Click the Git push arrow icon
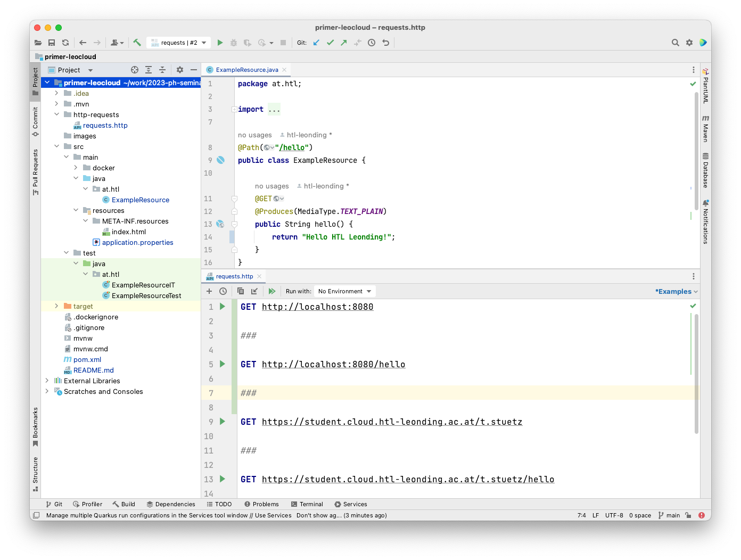Image resolution: width=741 pixels, height=560 pixels. coord(344,43)
